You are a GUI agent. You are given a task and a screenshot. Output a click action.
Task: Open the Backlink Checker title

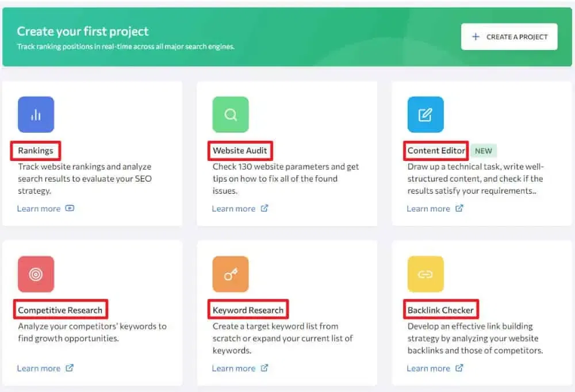click(x=440, y=310)
